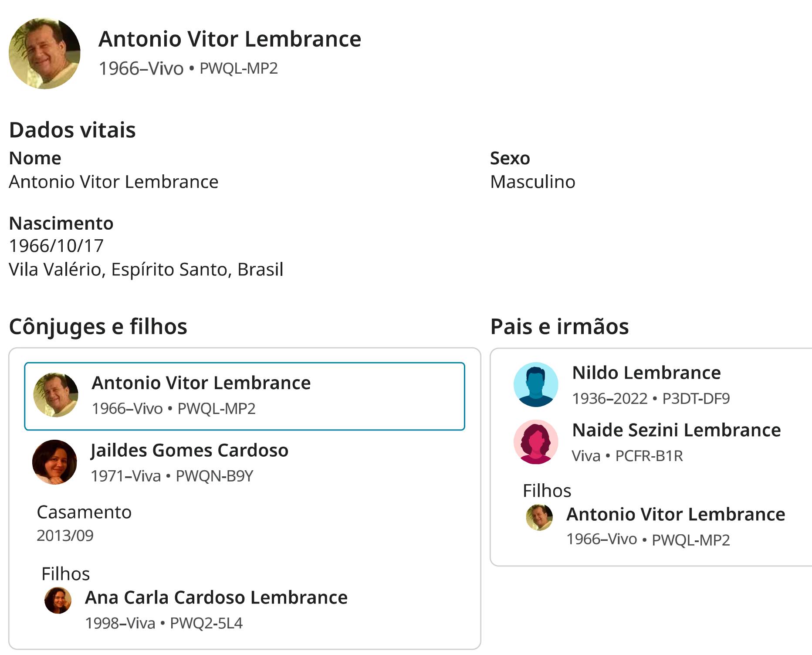Click Ana Carla Cardoso Lembrance's small photo
The image size is (812, 655).
tap(58, 601)
